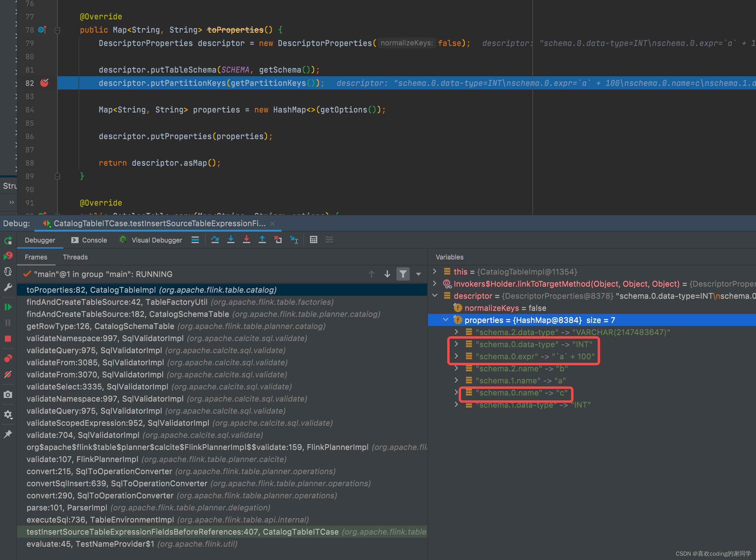Click the Step Into icon

point(231,240)
